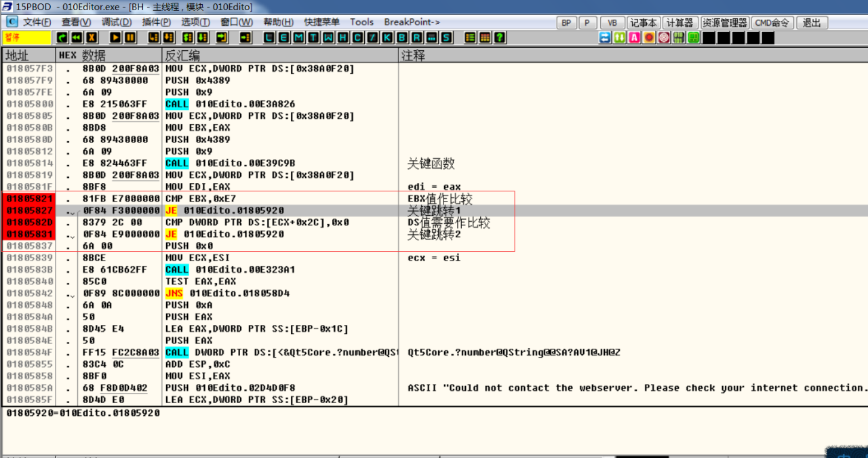Image resolution: width=868 pixels, height=458 pixels.
Task: Open Breakpoints window with B icon
Action: [x=402, y=38]
